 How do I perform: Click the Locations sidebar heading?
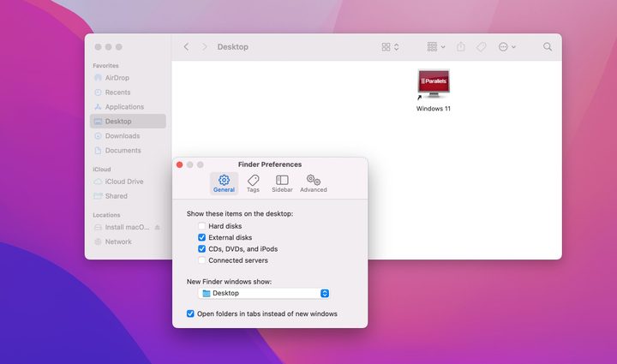coord(106,215)
